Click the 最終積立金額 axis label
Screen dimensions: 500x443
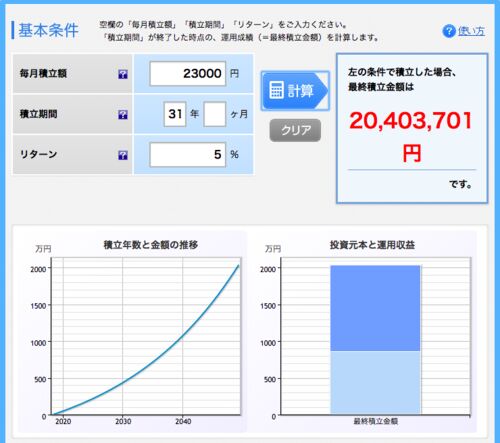[x=376, y=421]
